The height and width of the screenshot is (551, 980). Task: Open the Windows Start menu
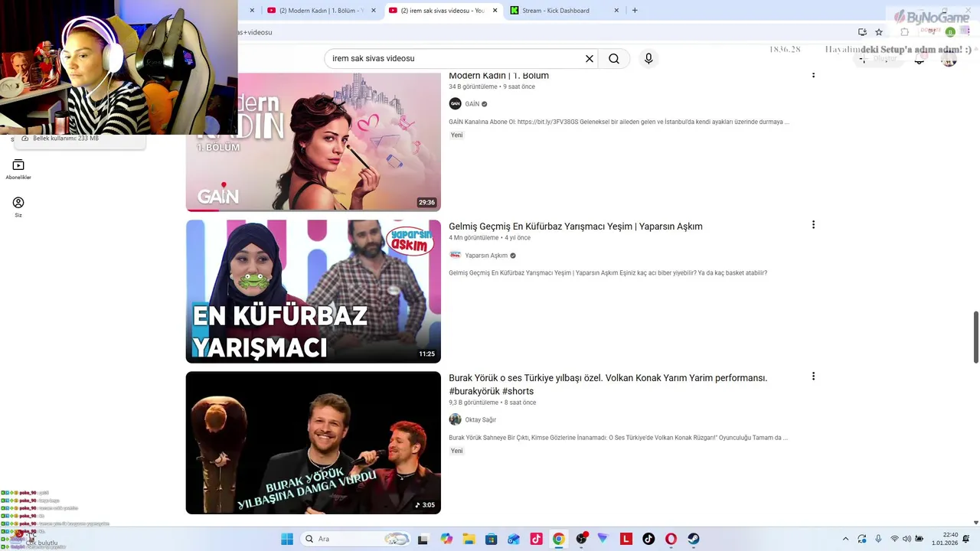[287, 539]
